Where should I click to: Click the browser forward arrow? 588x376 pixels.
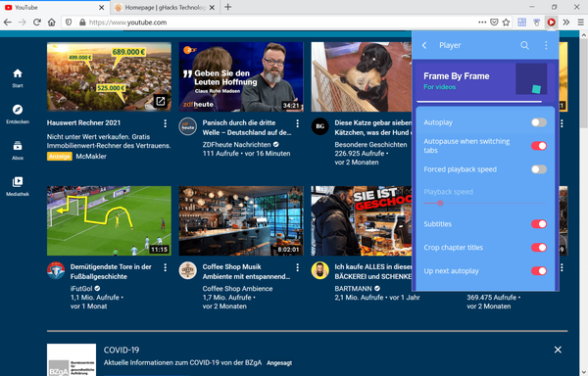coord(23,23)
